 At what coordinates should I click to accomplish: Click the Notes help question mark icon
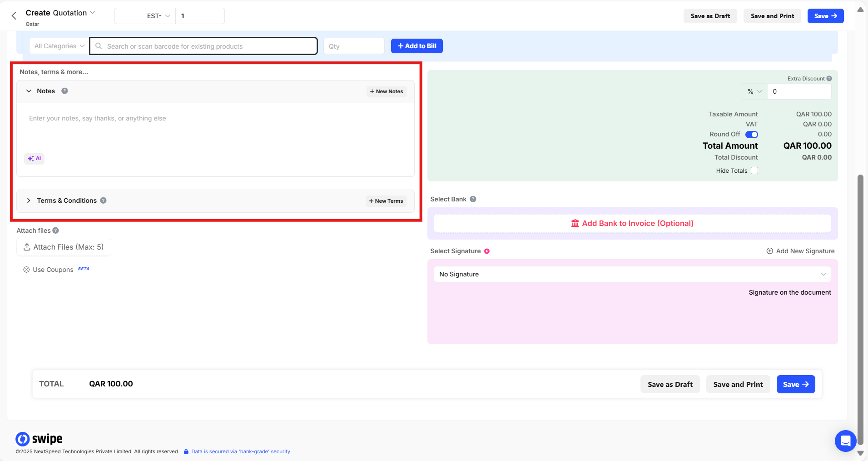coord(64,91)
